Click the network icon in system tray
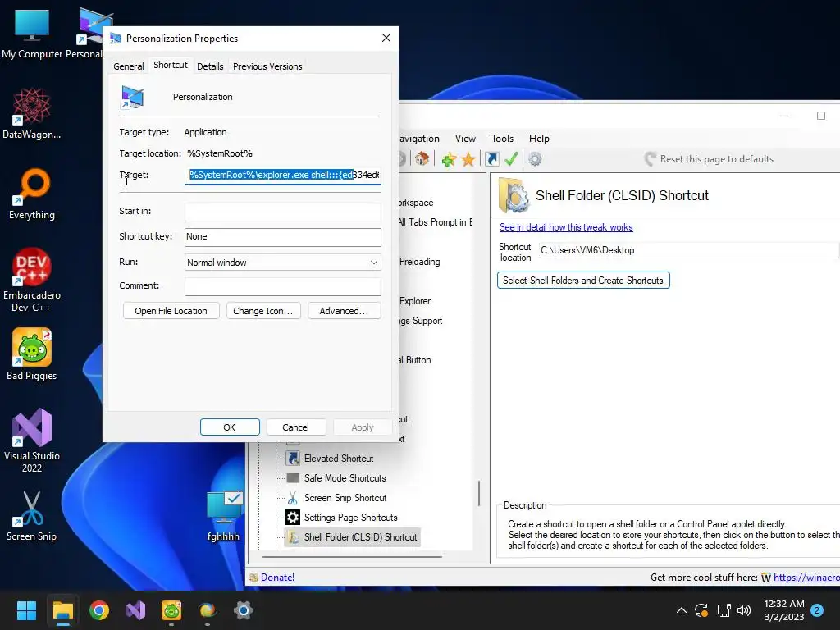 pyautogui.click(x=724, y=610)
